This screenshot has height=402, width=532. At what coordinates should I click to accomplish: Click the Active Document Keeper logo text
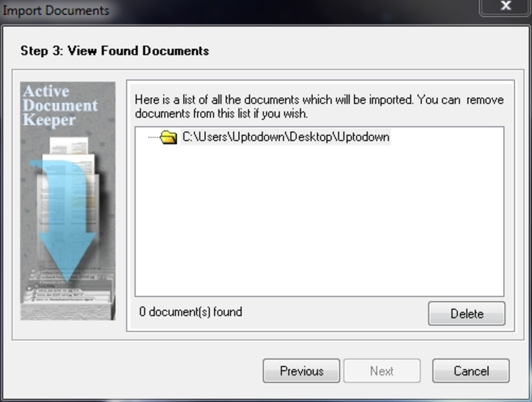tap(60, 106)
